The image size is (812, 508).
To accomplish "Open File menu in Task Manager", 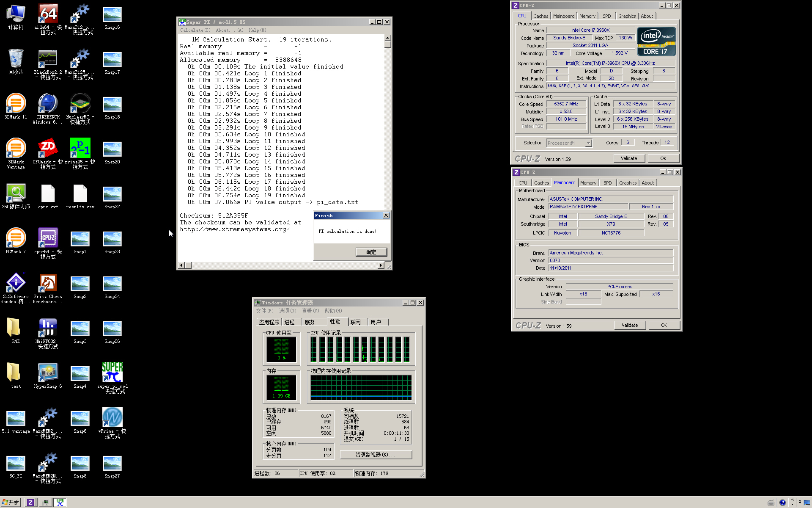I will (x=264, y=311).
